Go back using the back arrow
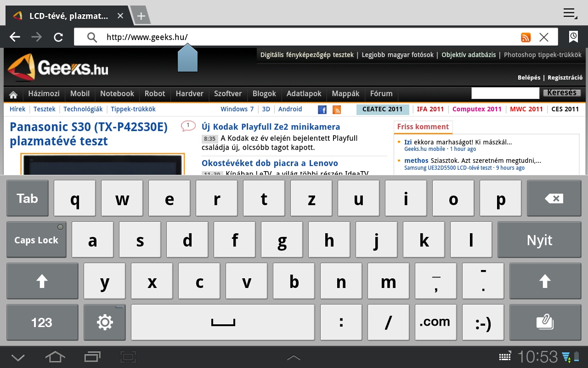The height and width of the screenshot is (368, 588). [x=15, y=37]
